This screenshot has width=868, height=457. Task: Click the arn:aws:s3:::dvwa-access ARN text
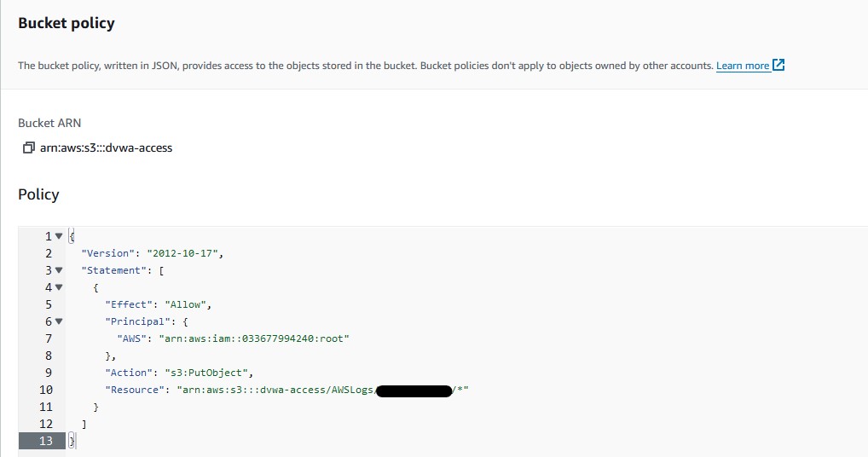107,148
